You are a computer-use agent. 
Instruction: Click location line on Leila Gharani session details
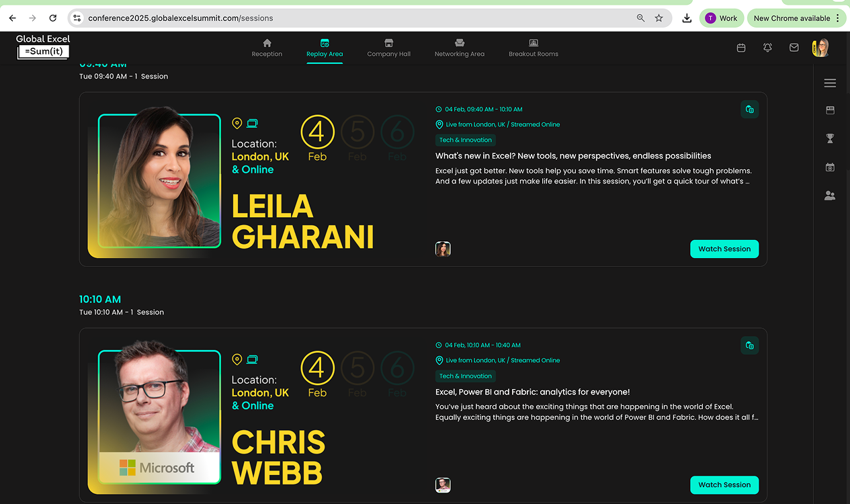tap(498, 124)
